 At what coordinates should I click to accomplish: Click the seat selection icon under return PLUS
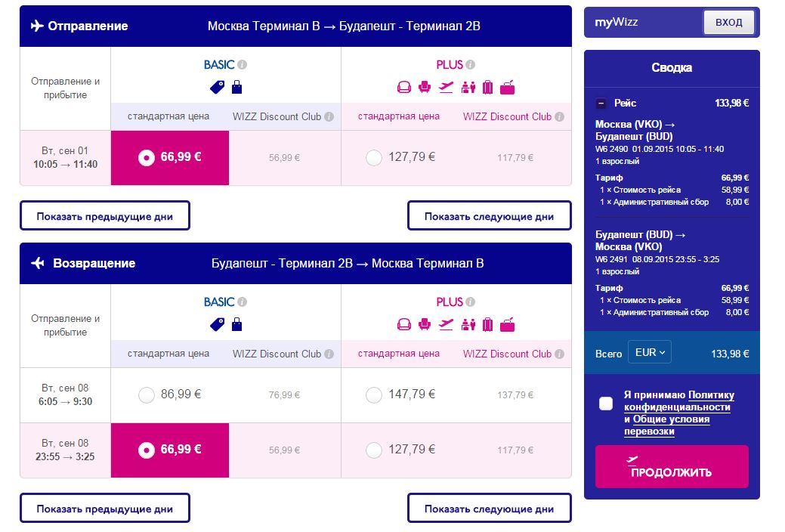pyautogui.click(x=425, y=325)
